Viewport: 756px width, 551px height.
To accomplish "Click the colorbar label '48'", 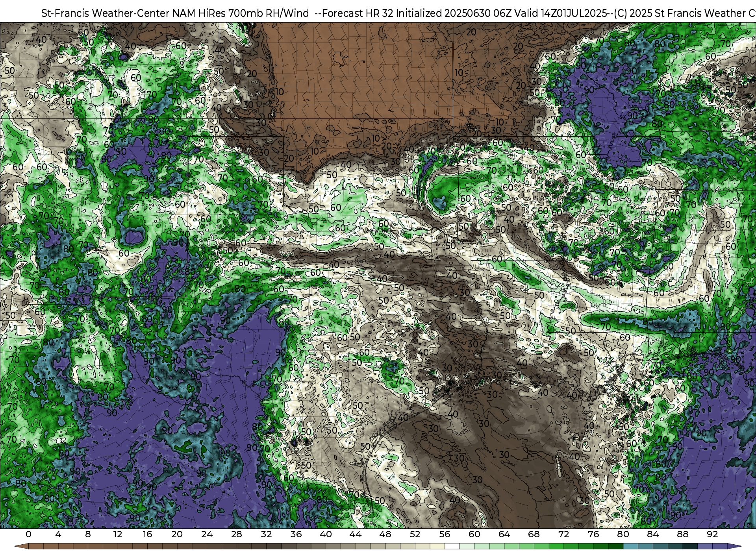I will point(385,534).
